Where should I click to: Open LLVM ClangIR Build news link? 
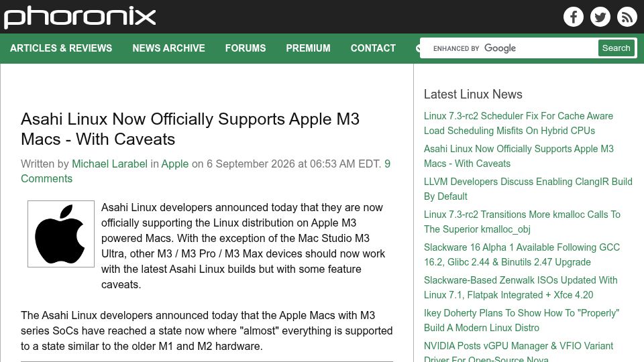[528, 189]
